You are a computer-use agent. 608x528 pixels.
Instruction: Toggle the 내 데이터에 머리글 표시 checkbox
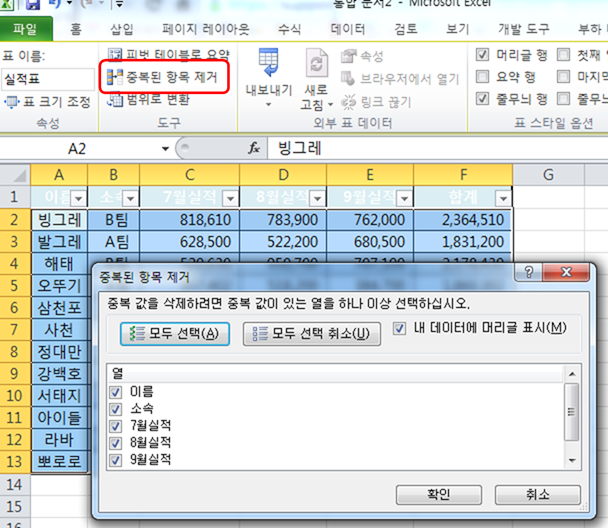399,329
